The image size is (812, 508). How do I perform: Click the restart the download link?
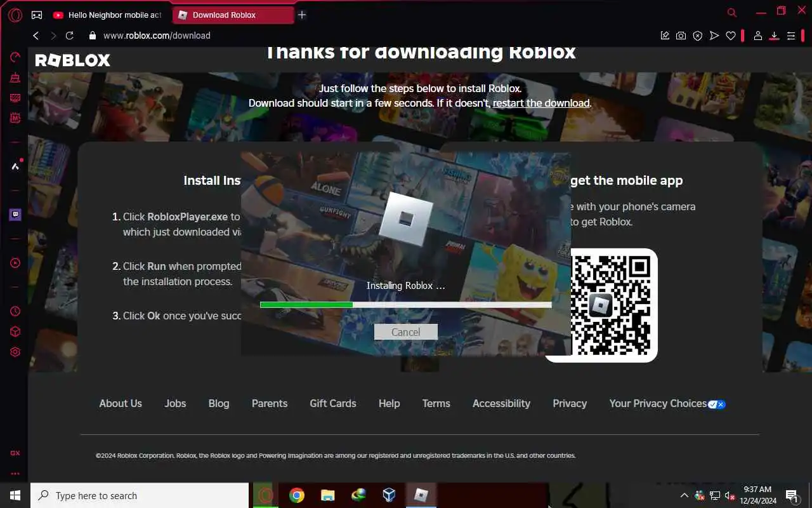point(541,103)
